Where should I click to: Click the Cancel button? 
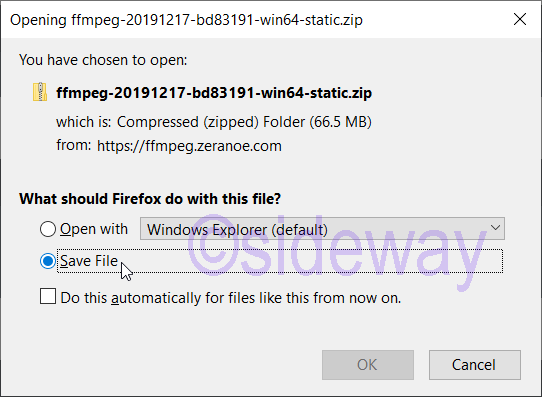click(x=475, y=365)
